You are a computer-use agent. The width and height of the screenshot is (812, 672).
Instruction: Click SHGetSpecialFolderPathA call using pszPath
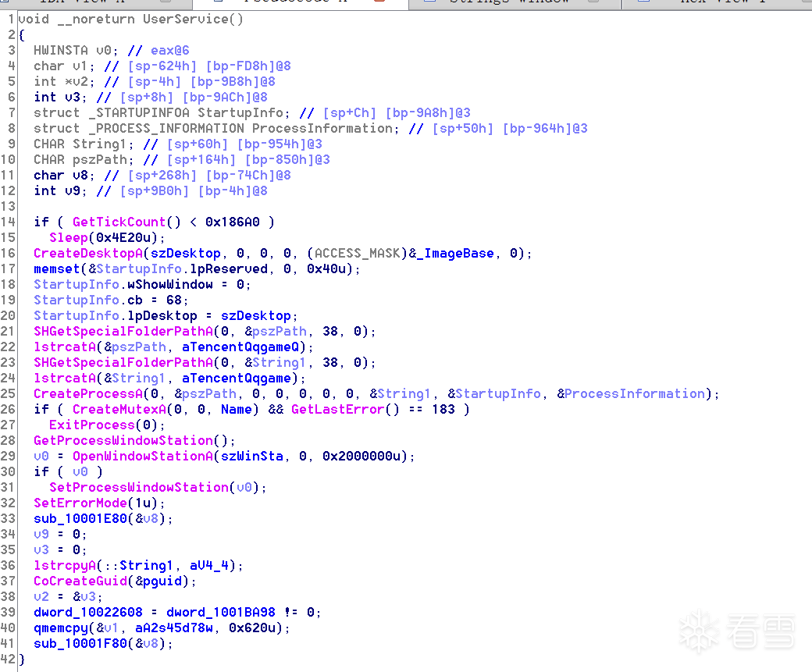coord(123,332)
